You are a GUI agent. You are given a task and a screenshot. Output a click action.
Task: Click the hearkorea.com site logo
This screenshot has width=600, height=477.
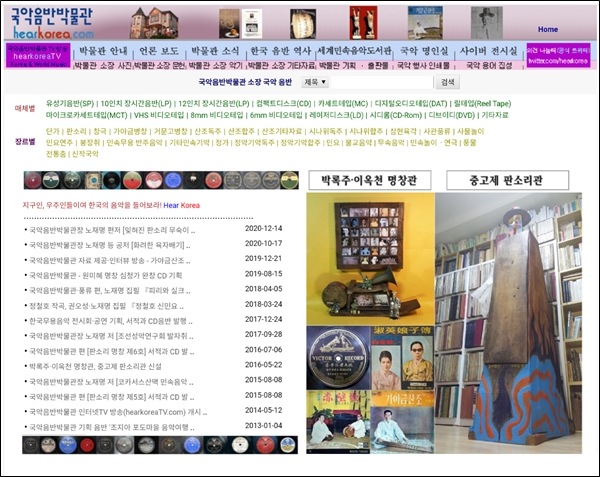click(52, 23)
